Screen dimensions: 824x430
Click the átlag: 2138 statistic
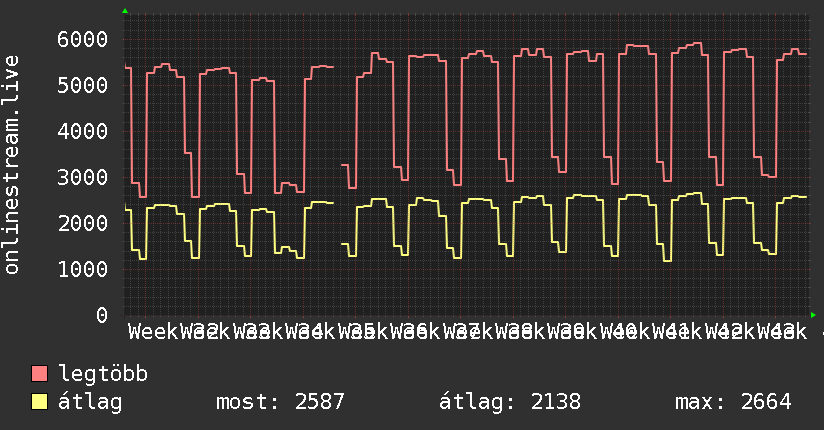[x=510, y=402]
